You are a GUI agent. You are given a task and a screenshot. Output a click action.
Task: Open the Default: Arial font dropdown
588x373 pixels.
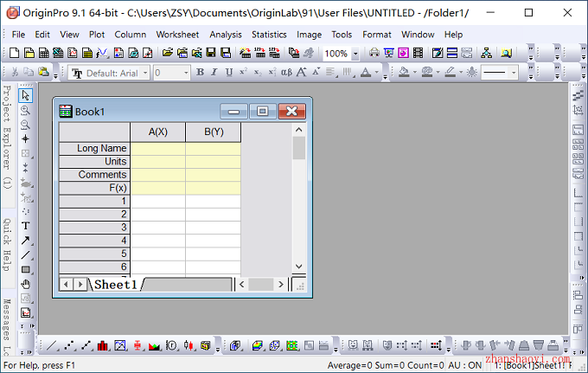(x=145, y=73)
